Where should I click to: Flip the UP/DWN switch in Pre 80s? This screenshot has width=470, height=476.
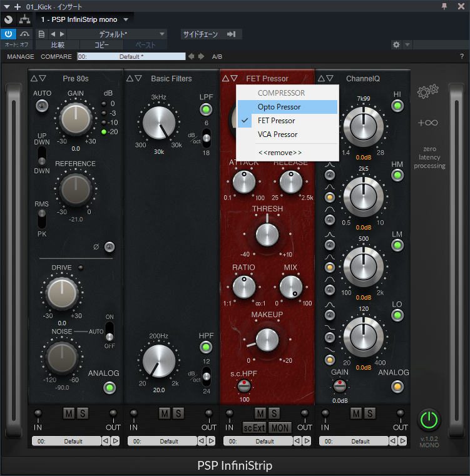coord(42,156)
